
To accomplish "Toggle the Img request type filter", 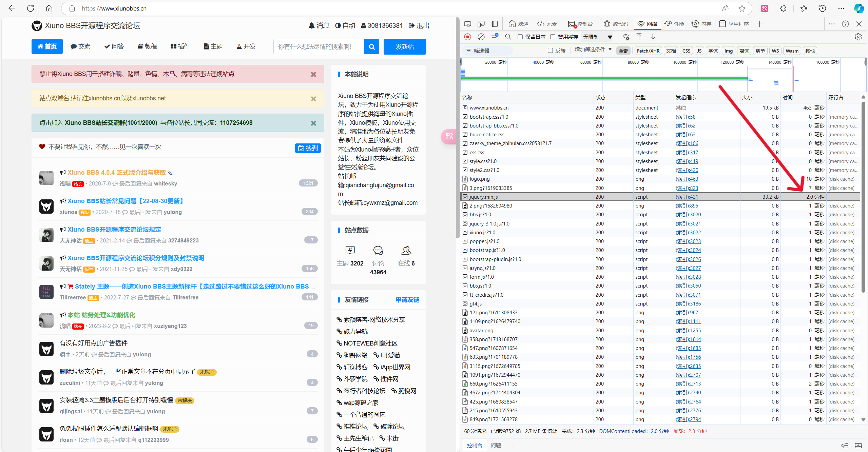I will (x=728, y=51).
